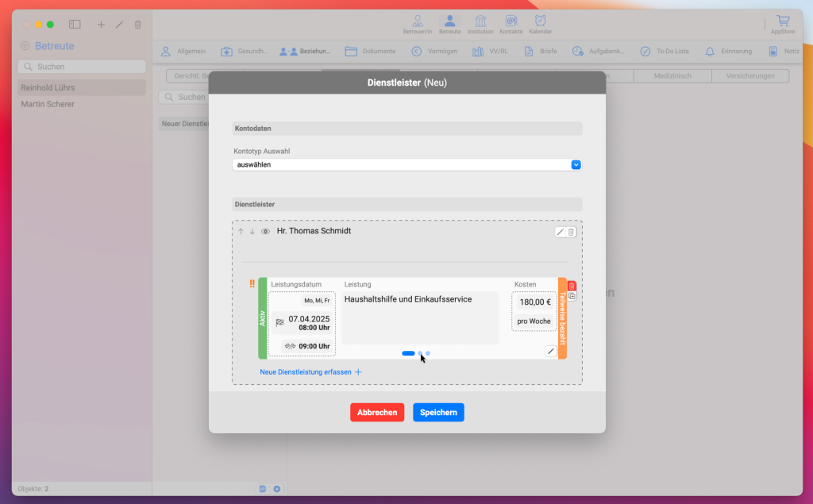Edit Hr. Thomas Schmidt with the pencil icon
813x504 pixels.
coord(560,233)
